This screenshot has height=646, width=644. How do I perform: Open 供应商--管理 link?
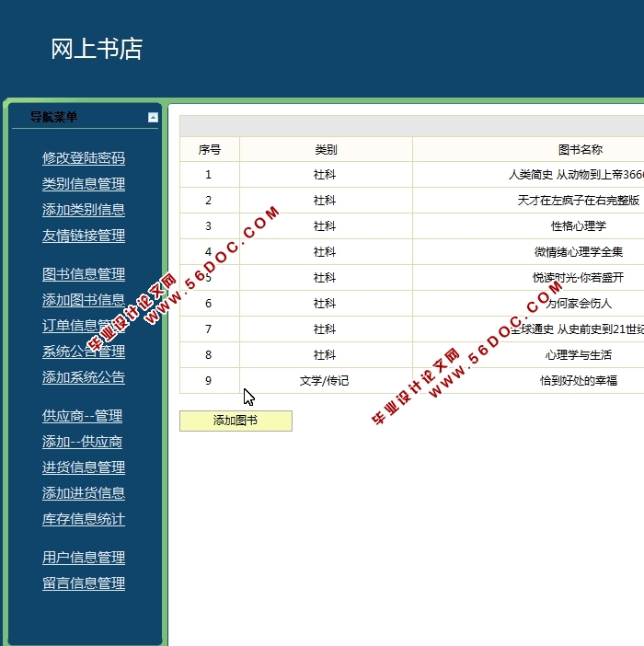tap(83, 416)
